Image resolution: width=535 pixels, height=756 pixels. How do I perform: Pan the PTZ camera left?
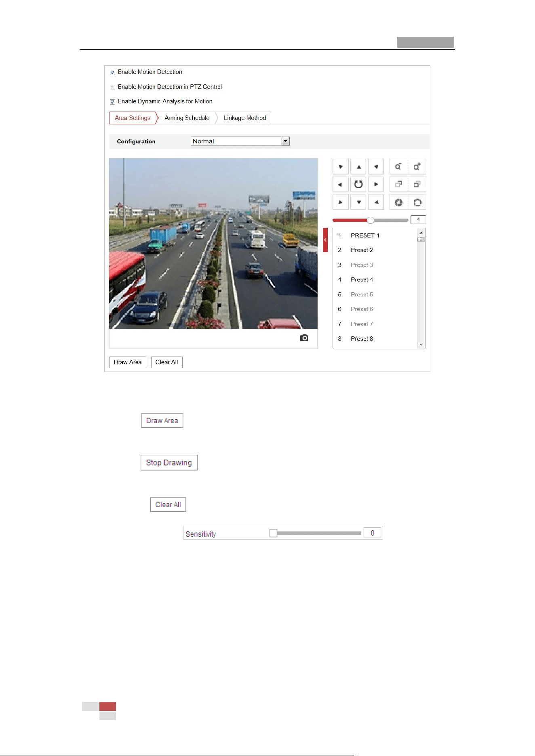341,185
